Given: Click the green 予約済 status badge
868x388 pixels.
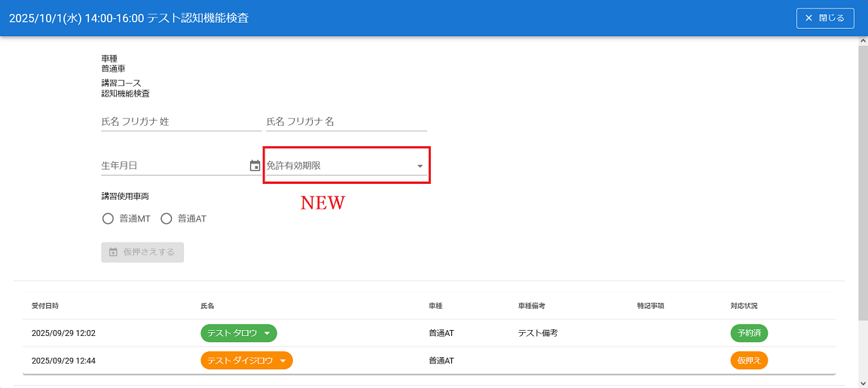Looking at the screenshot, I should pos(749,333).
